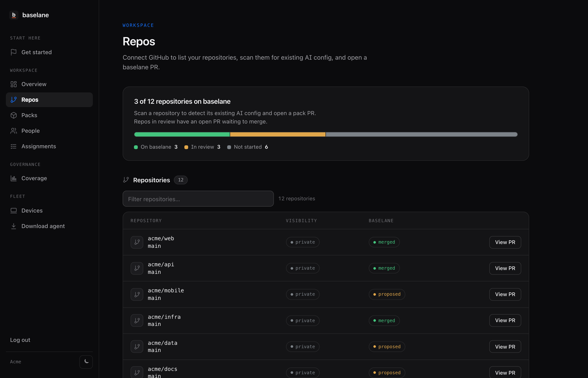
Task: Click the acme/api repository branch icon
Action: click(137, 268)
